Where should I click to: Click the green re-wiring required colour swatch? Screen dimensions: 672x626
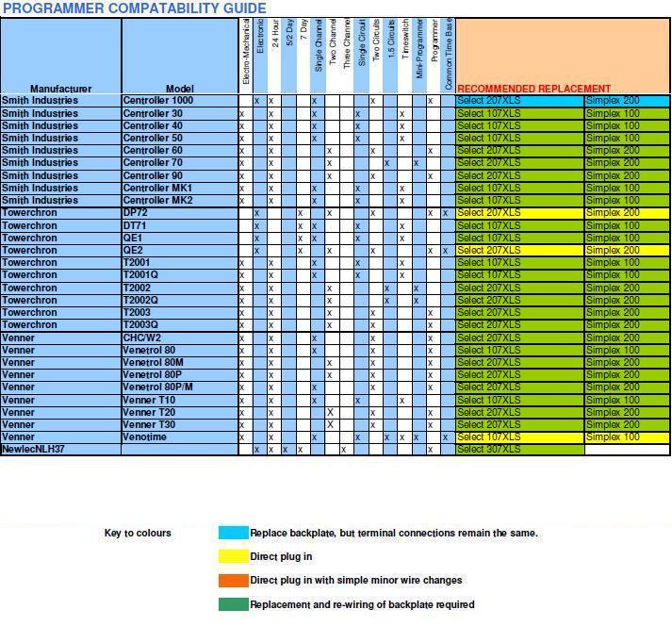(233, 604)
